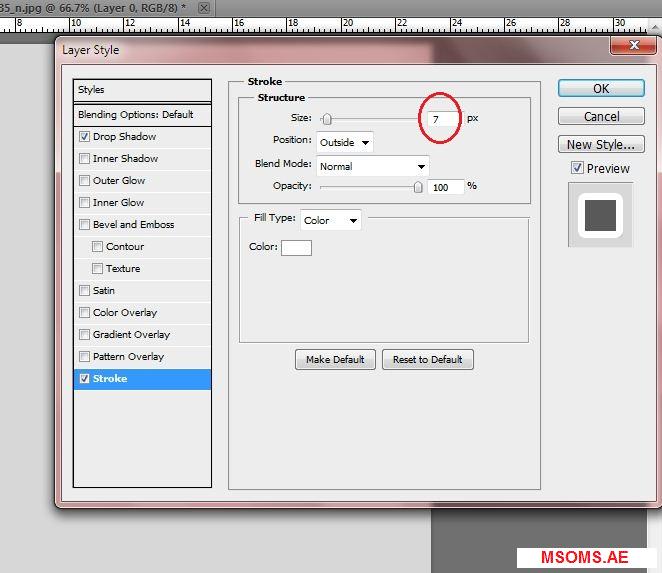Image resolution: width=662 pixels, height=573 pixels.
Task: Open the Fill Type dropdown
Action: coord(330,220)
